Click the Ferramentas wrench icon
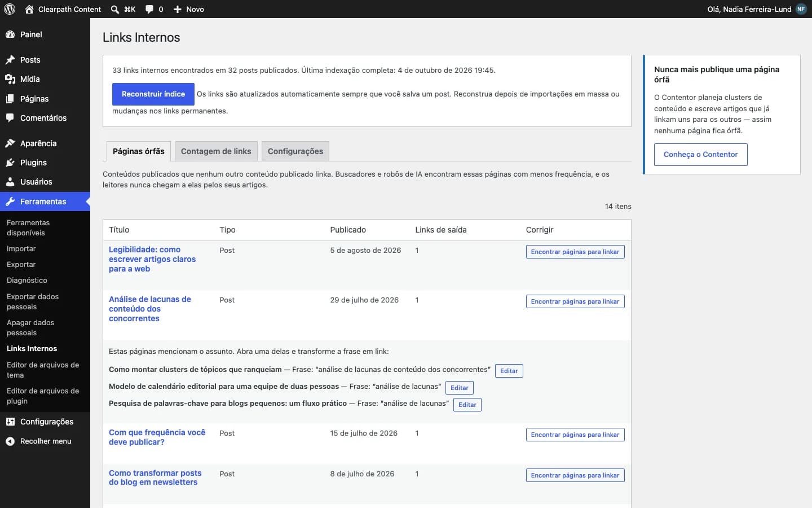 pos(10,202)
